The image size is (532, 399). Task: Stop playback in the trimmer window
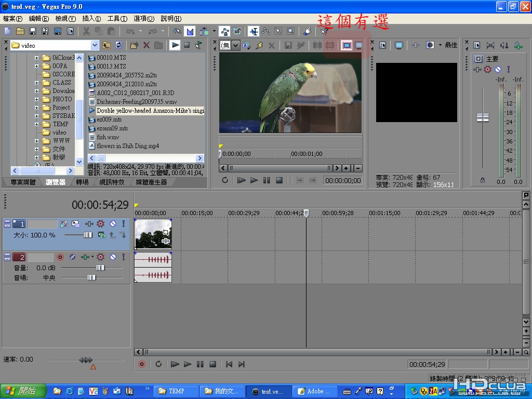click(x=279, y=180)
